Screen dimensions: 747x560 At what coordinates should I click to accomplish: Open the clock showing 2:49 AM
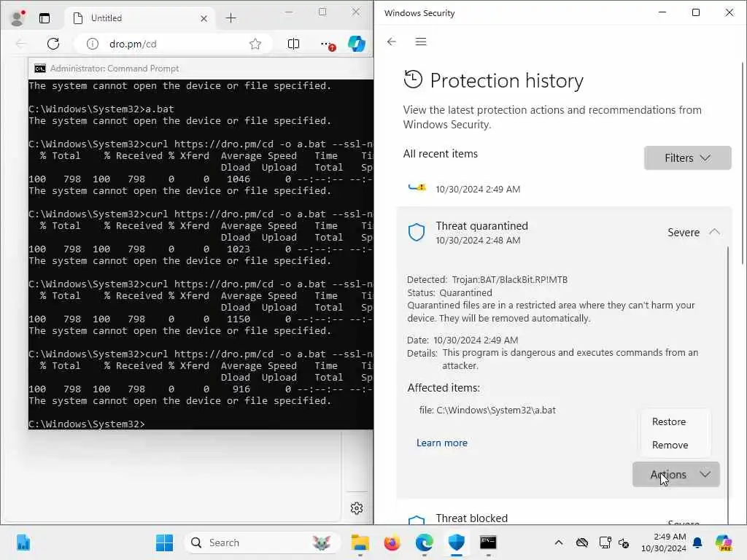tap(663, 542)
